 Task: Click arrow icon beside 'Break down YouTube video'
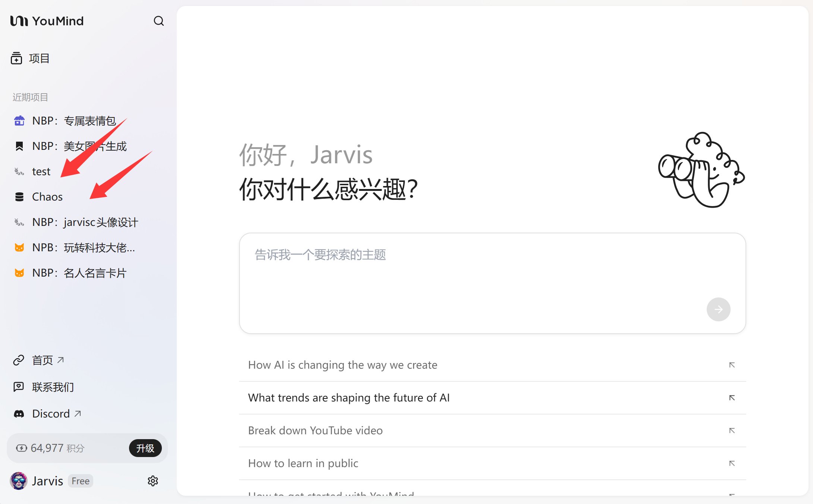732,431
